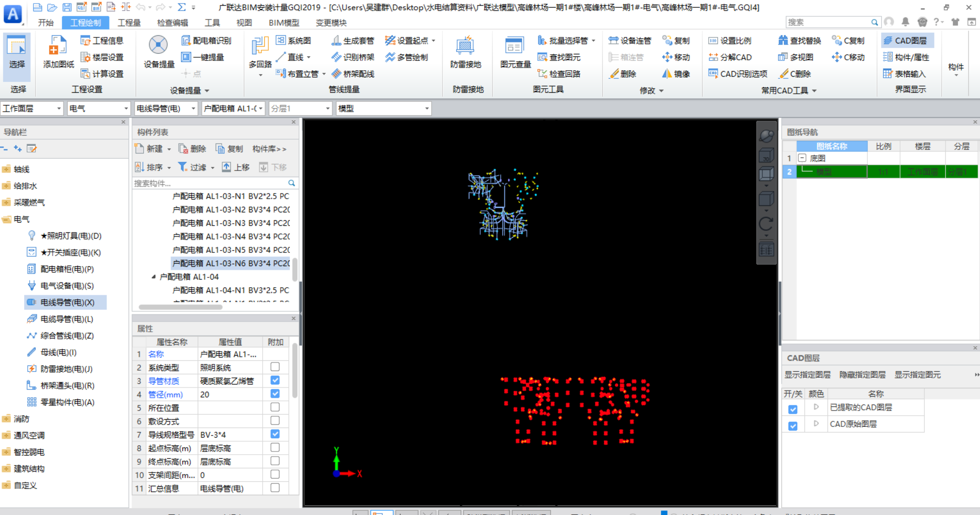Switch to 工程量 ribbon tab
This screenshot has height=515, width=980.
(x=129, y=23)
